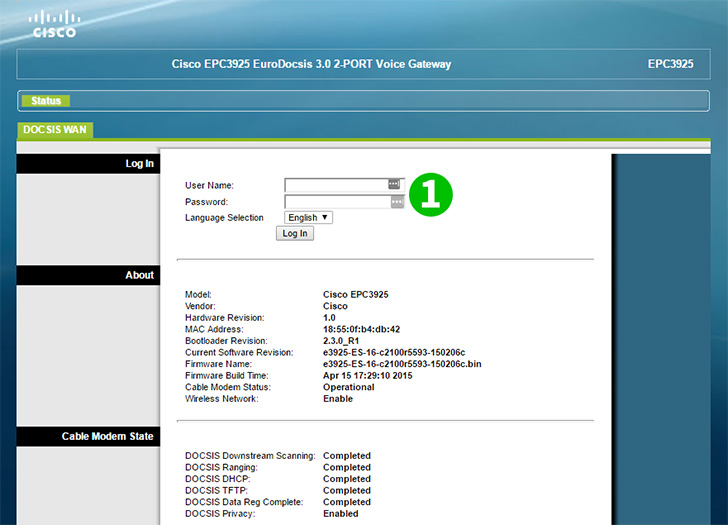
Task: Click into the Password input field
Action: coord(344,202)
